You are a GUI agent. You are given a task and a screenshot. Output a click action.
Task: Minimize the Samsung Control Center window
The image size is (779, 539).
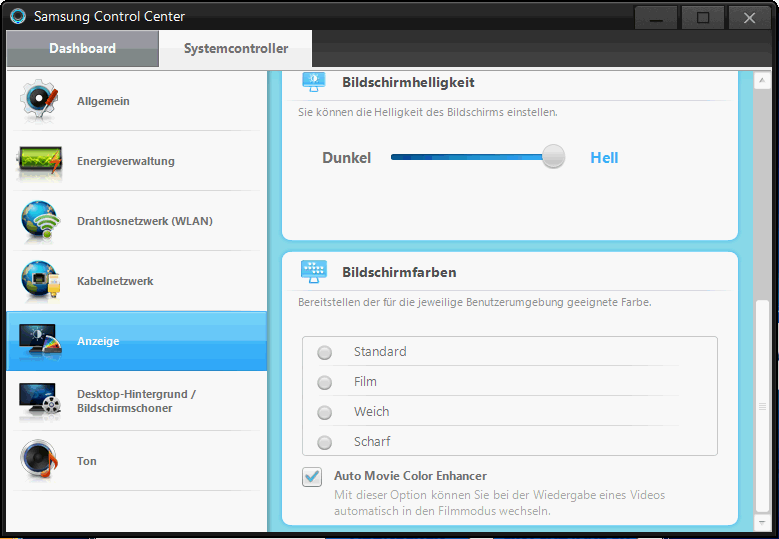[x=656, y=18]
